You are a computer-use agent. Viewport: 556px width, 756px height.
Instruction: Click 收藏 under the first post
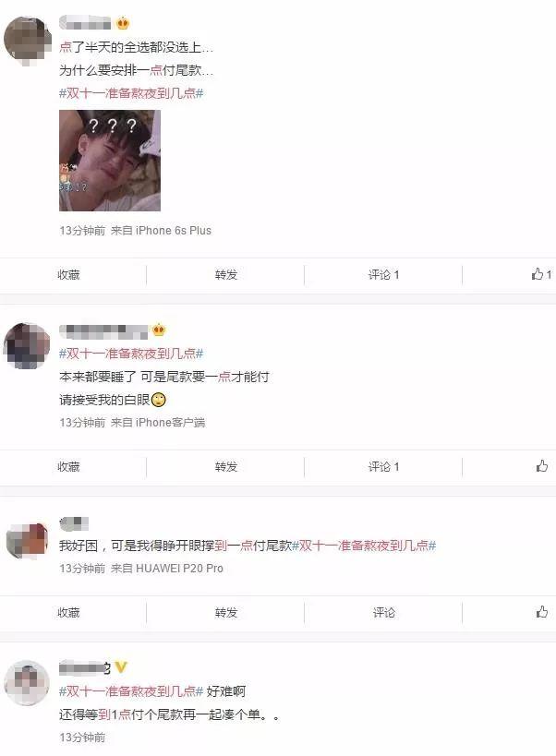[68, 274]
